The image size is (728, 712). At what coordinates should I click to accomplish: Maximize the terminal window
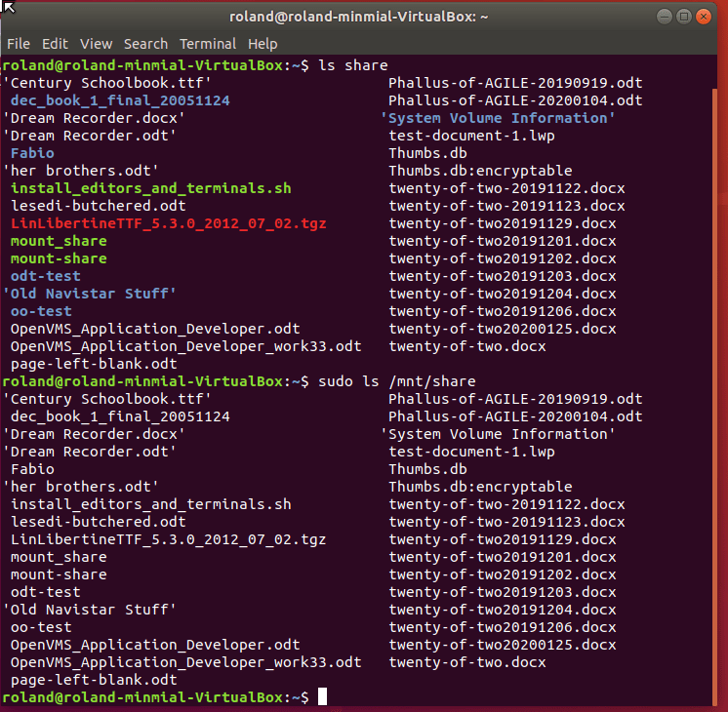(x=683, y=16)
